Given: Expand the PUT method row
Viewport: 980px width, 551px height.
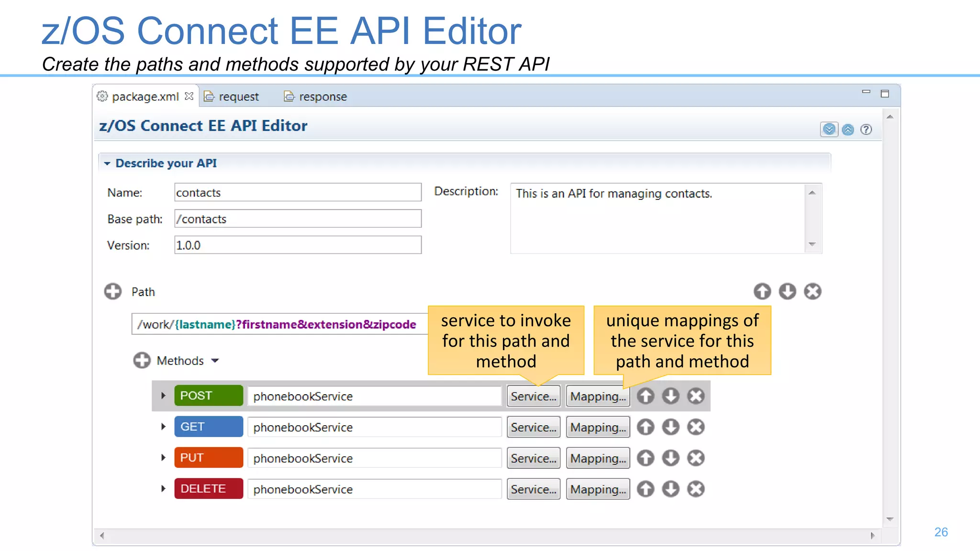Looking at the screenshot, I should coord(163,458).
